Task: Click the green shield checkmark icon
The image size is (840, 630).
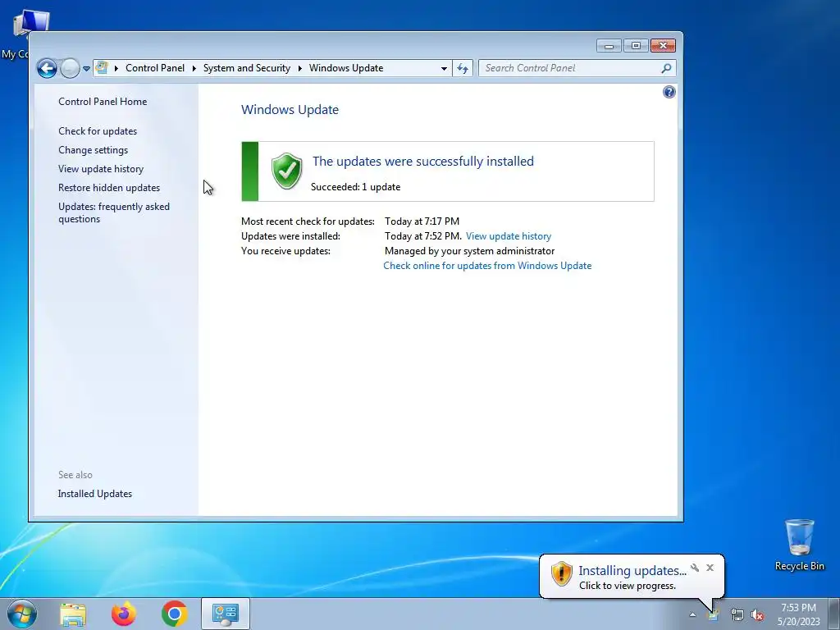Action: pyautogui.click(x=286, y=171)
